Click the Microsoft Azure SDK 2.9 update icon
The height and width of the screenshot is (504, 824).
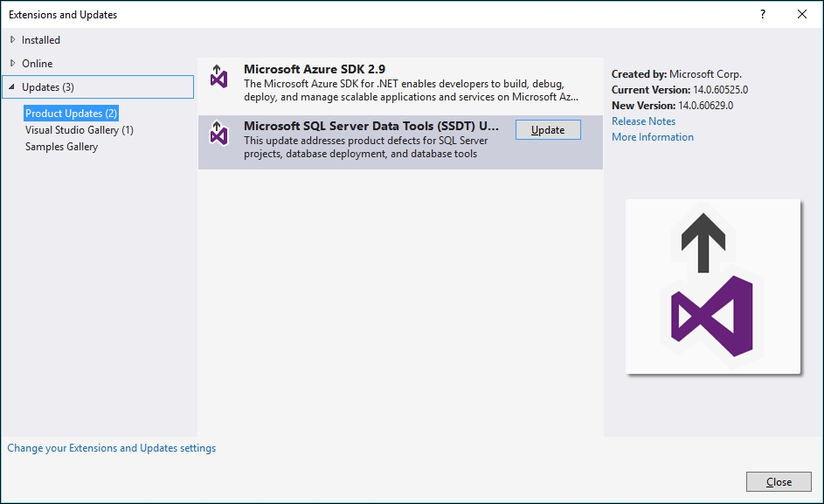pyautogui.click(x=218, y=76)
